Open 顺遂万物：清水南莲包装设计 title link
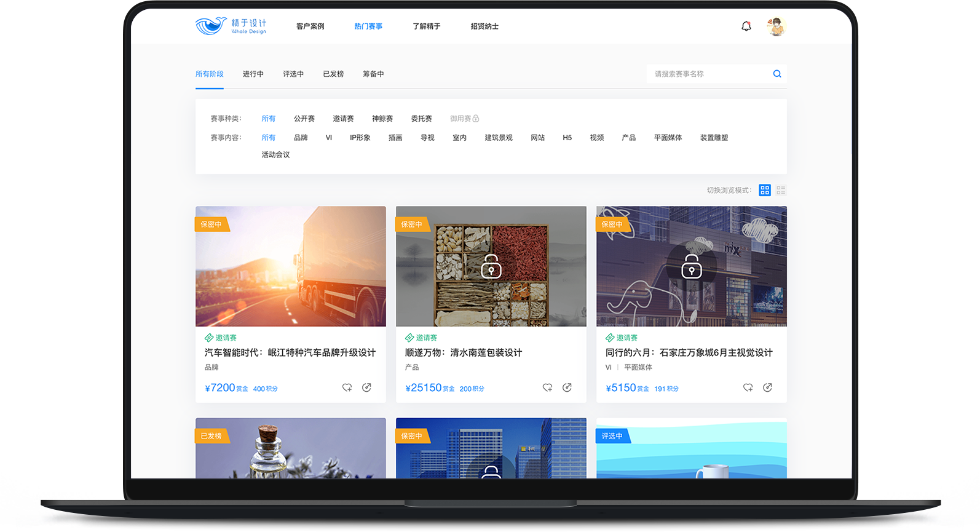The width and height of the screenshot is (980, 532). (x=463, y=352)
